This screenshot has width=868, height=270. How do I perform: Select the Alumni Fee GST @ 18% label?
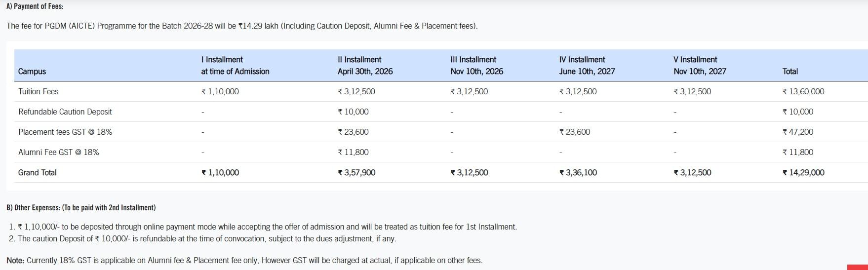coord(59,152)
